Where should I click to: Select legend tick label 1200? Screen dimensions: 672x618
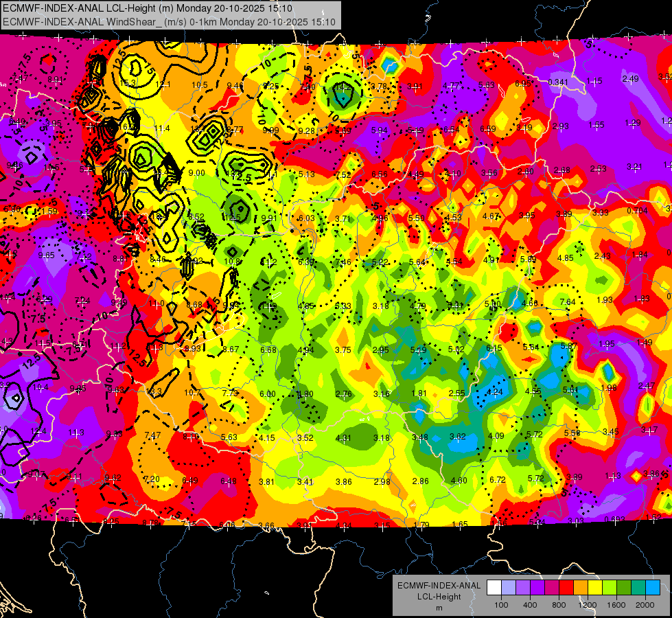587,605
